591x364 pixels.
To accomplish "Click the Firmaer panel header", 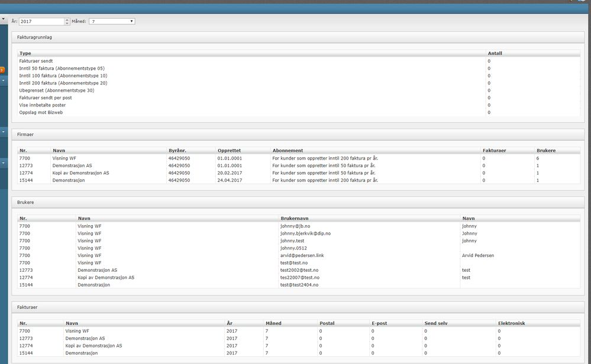I will click(x=298, y=134).
